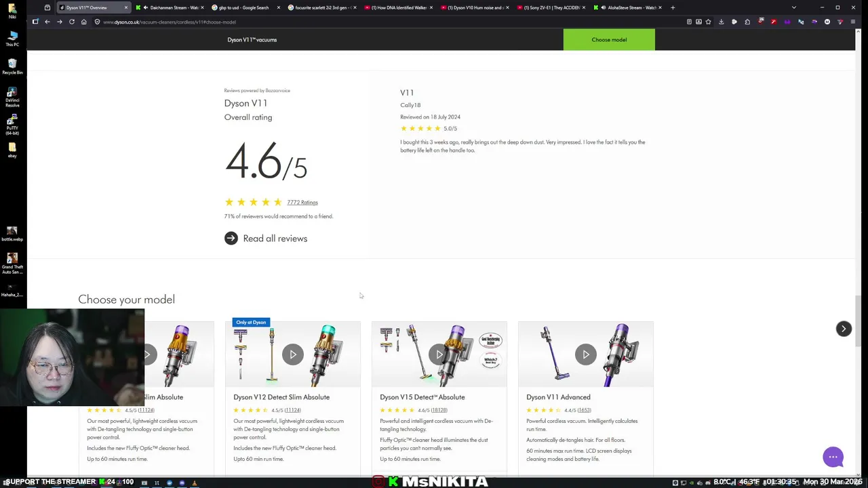The height and width of the screenshot is (488, 868).
Task: Click the Dyson V12 Detect Slim Absolute title
Action: [x=281, y=397]
